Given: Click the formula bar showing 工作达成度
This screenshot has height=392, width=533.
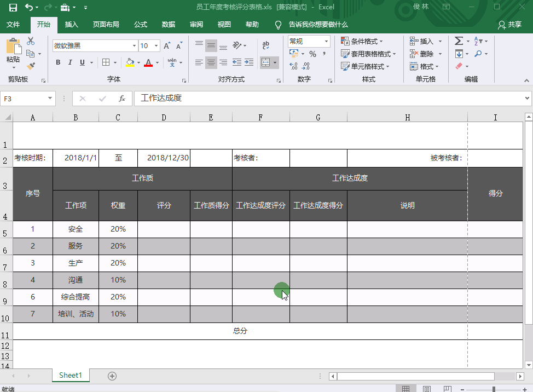Looking at the screenshot, I should [328, 99].
